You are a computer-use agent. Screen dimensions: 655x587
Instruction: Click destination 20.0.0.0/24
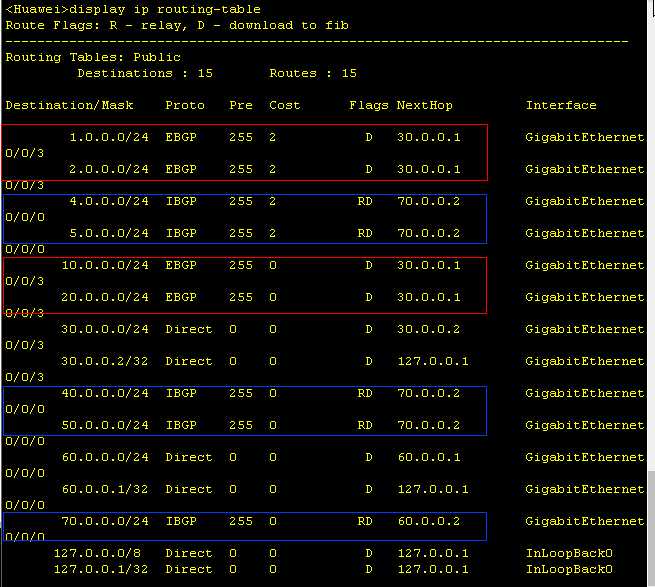[105, 297]
